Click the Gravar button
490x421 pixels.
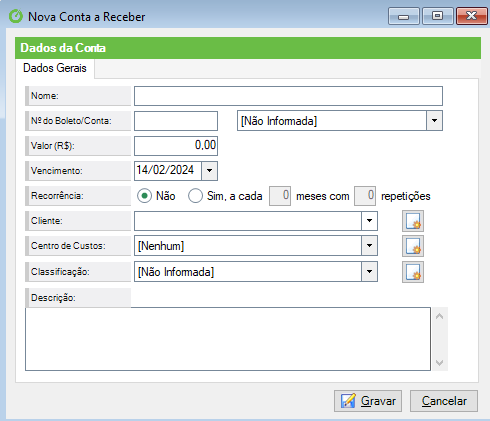(368, 401)
